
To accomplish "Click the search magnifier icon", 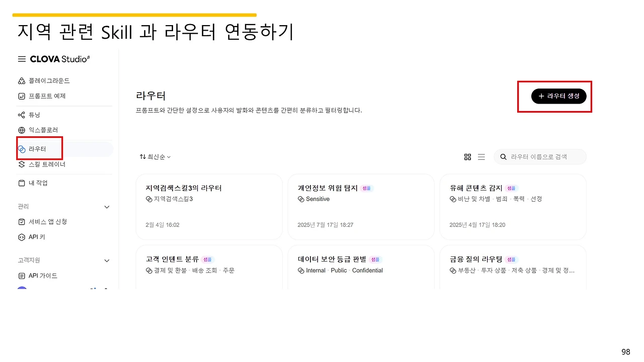I will (503, 157).
